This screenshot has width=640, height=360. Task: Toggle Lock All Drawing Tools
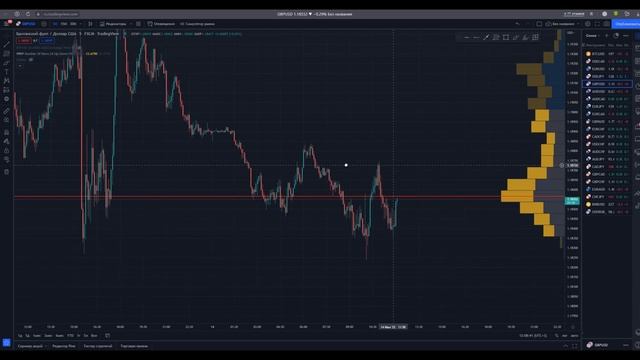(6, 151)
